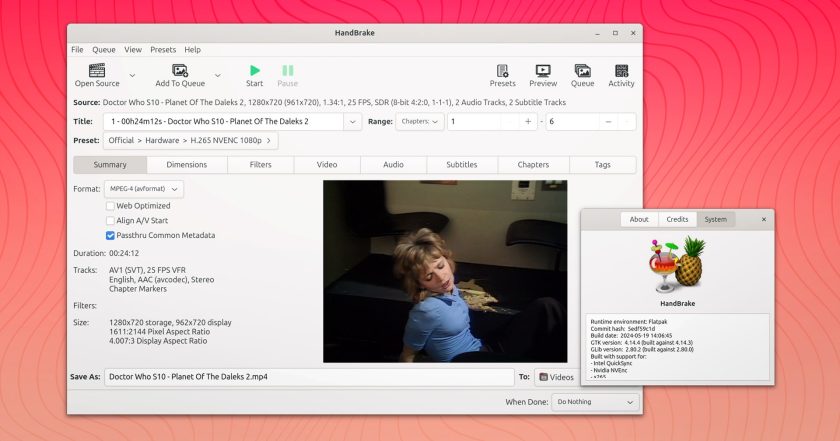Switch to the Audio tab

(393, 165)
